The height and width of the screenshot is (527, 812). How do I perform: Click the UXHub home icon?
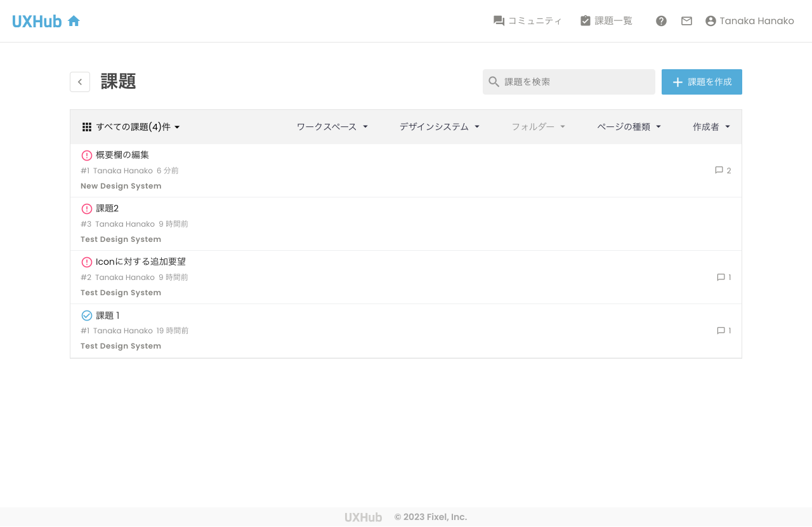tap(74, 20)
